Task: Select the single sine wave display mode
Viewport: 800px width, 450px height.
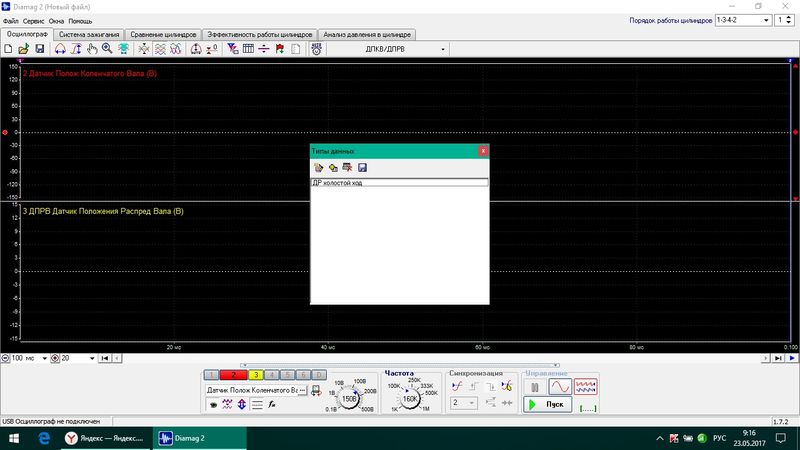Action: pos(560,387)
